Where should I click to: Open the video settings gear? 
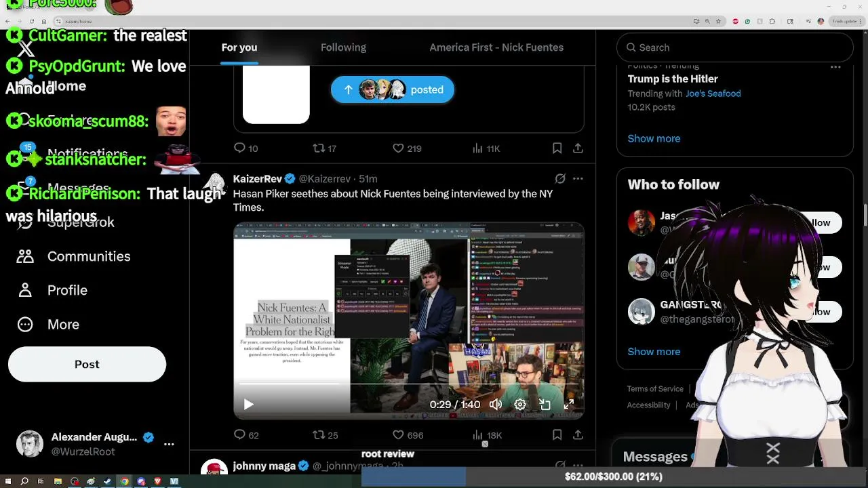(x=520, y=405)
